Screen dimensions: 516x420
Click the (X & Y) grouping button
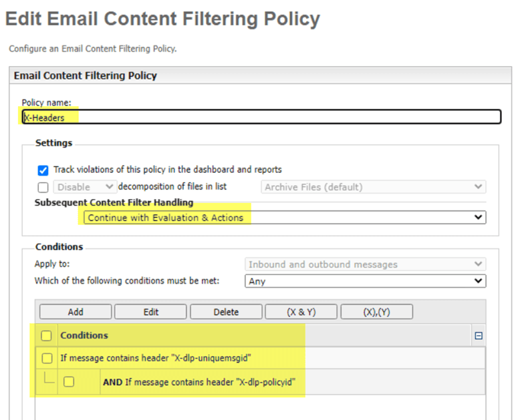301,312
